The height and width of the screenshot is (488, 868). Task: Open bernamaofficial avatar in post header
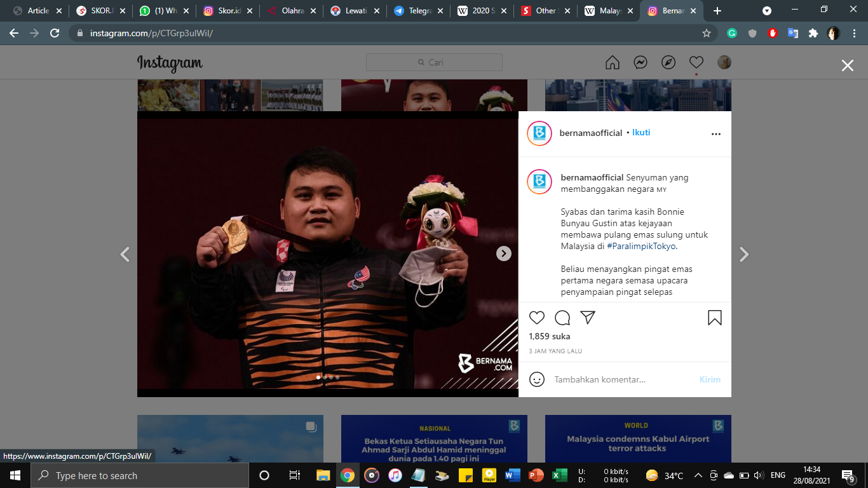[x=539, y=133]
